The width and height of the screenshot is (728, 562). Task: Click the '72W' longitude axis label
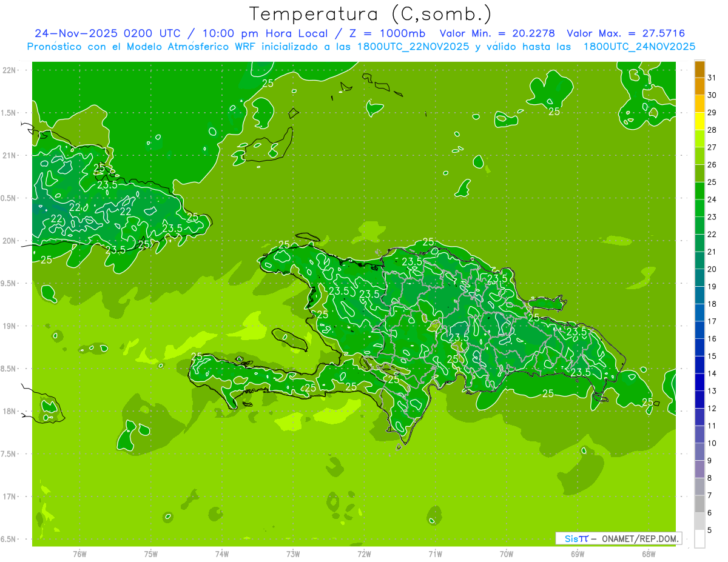364,554
